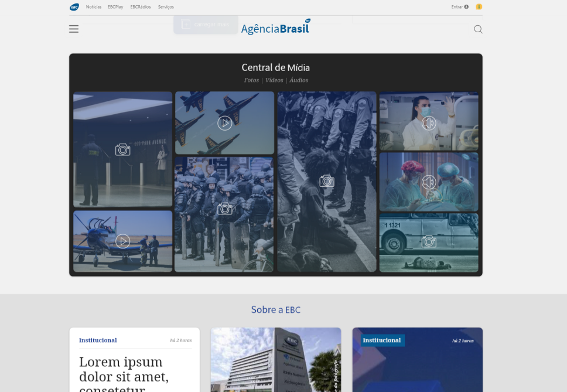Click speaker icon on dentist audio
Image resolution: width=567 pixels, height=392 pixels.
[x=429, y=123]
